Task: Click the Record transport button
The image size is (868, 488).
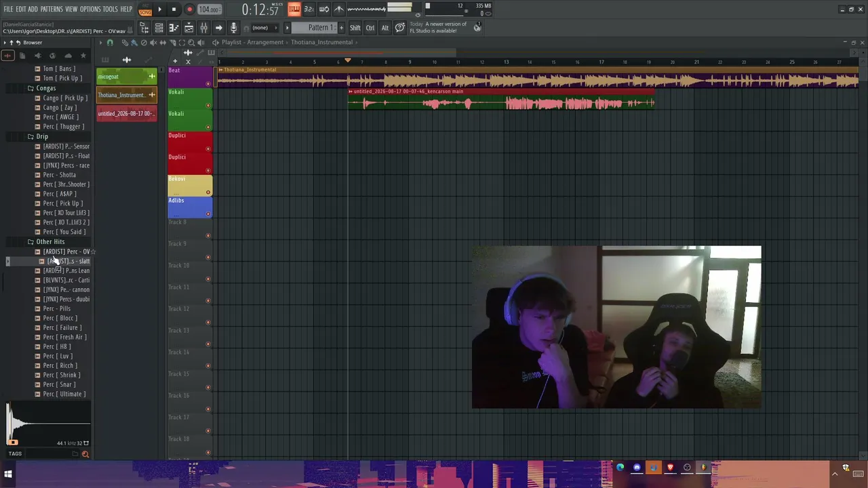Action: [x=190, y=9]
